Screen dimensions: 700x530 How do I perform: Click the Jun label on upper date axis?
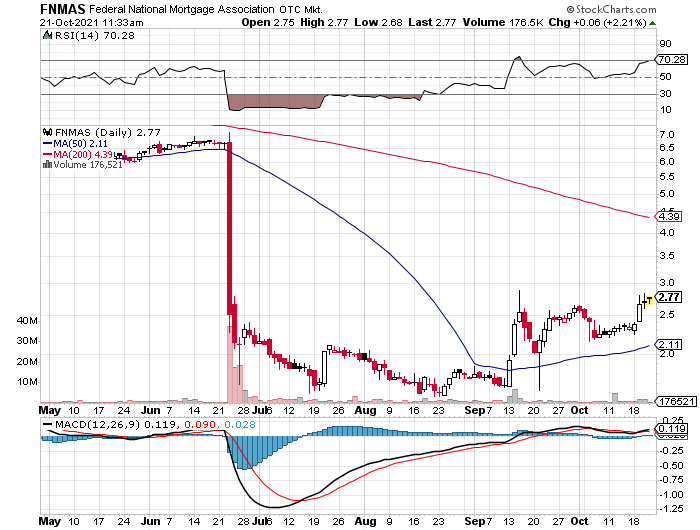150,410
